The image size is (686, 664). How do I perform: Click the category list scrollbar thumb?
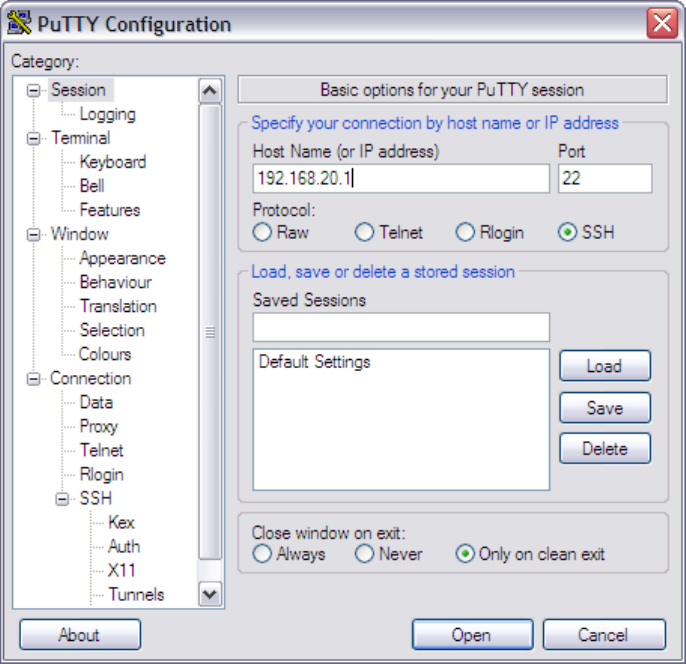point(210,332)
